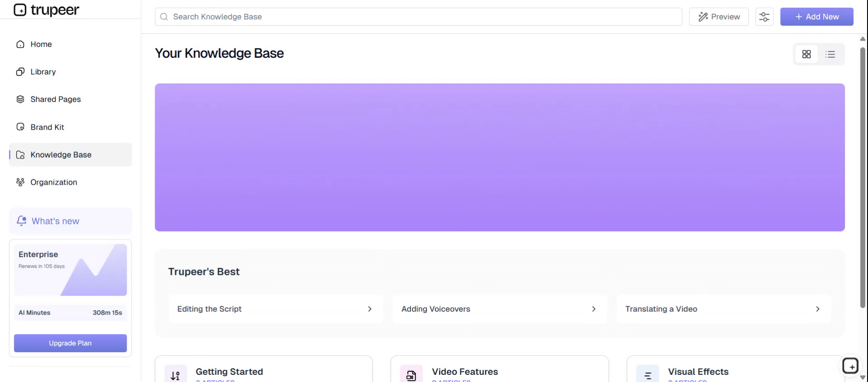Click the Search Knowledge Base field

click(418, 17)
